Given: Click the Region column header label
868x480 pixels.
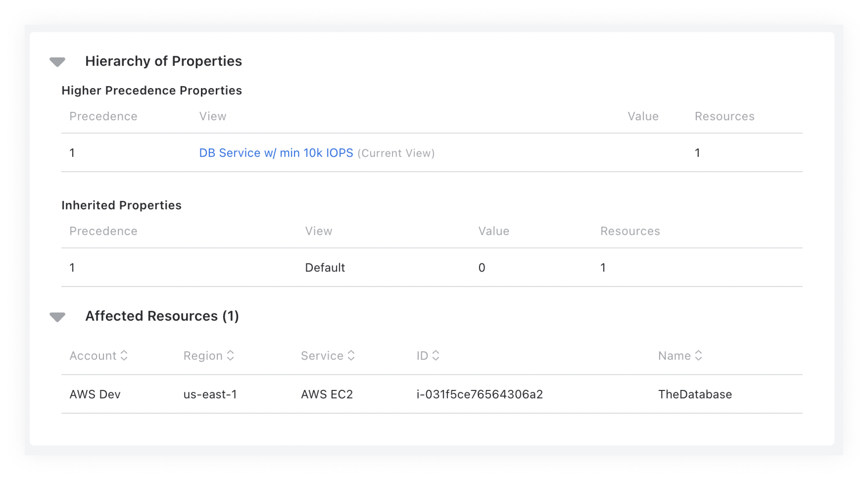Looking at the screenshot, I should [x=203, y=356].
